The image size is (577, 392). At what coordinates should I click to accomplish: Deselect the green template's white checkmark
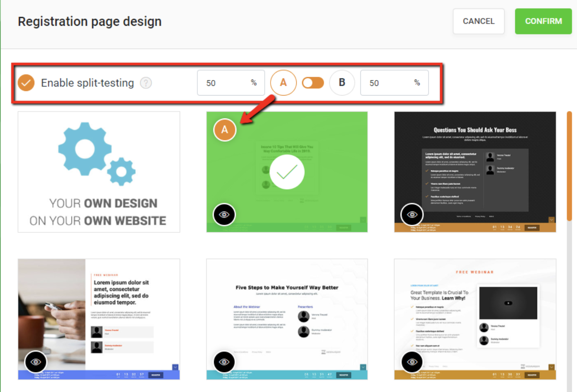coord(287,172)
